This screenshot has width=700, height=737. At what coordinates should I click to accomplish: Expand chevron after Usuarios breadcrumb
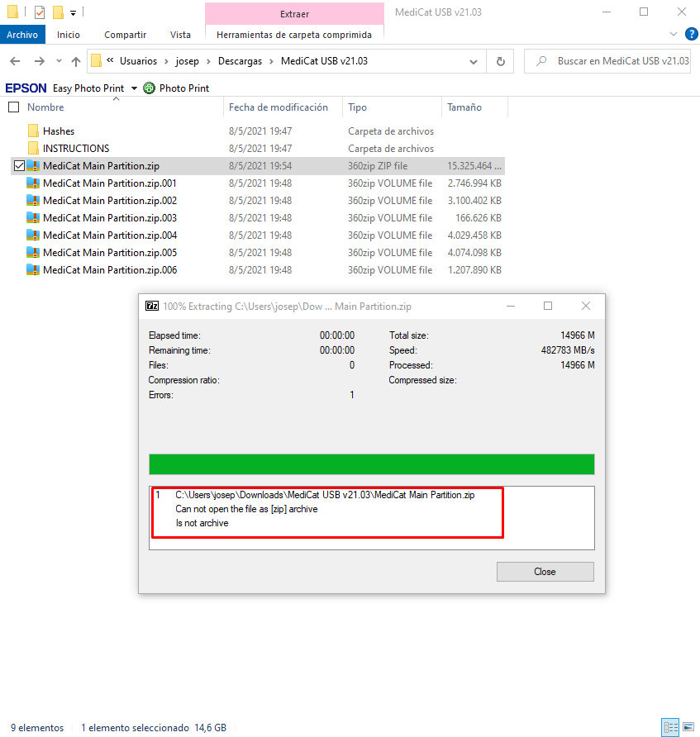[166, 62]
